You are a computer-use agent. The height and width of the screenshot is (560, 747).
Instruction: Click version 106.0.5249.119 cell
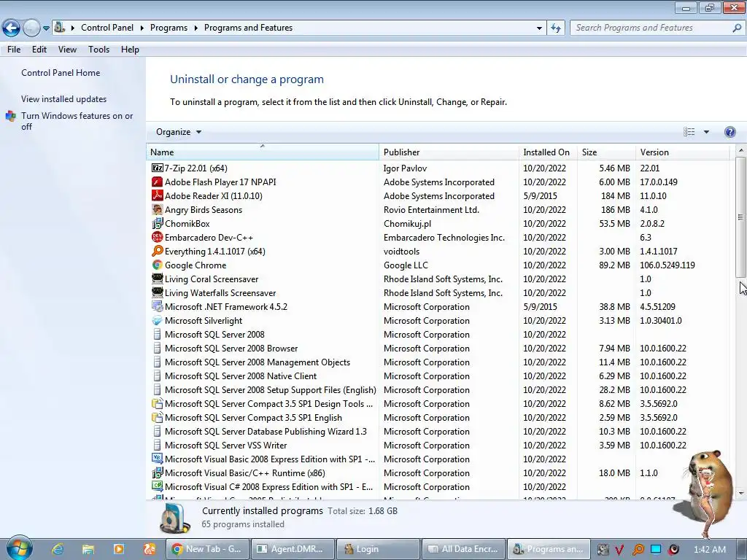(x=667, y=265)
